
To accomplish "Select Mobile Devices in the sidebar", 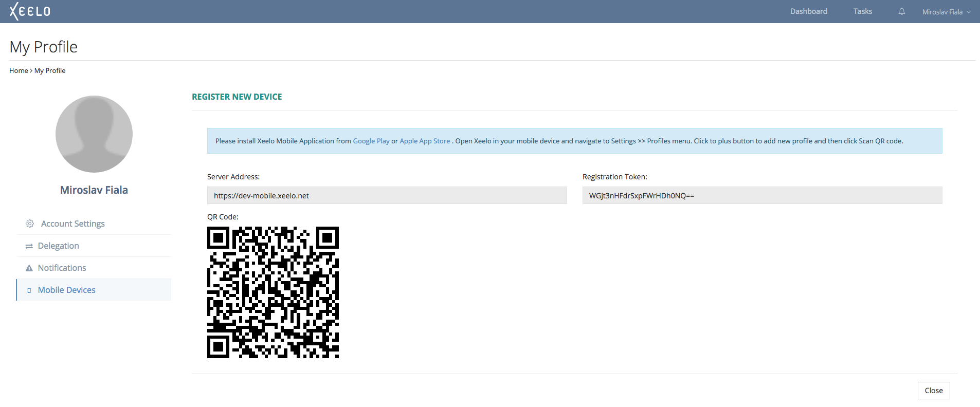I will pos(94,290).
